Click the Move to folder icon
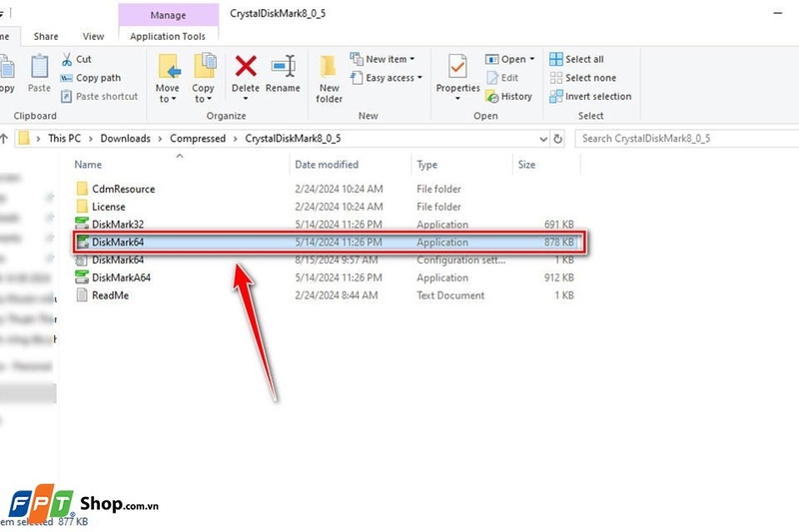This screenshot has width=799, height=532. [169, 67]
